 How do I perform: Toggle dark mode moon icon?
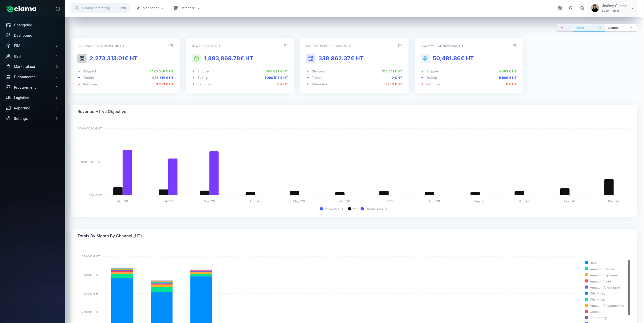point(571,8)
